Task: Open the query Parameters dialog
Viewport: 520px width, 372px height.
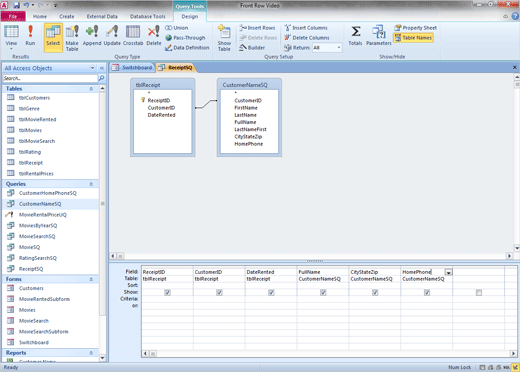Action: pos(379,36)
